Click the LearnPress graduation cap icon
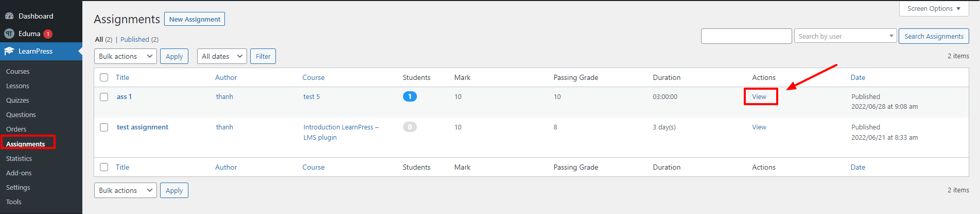 pos(9,51)
